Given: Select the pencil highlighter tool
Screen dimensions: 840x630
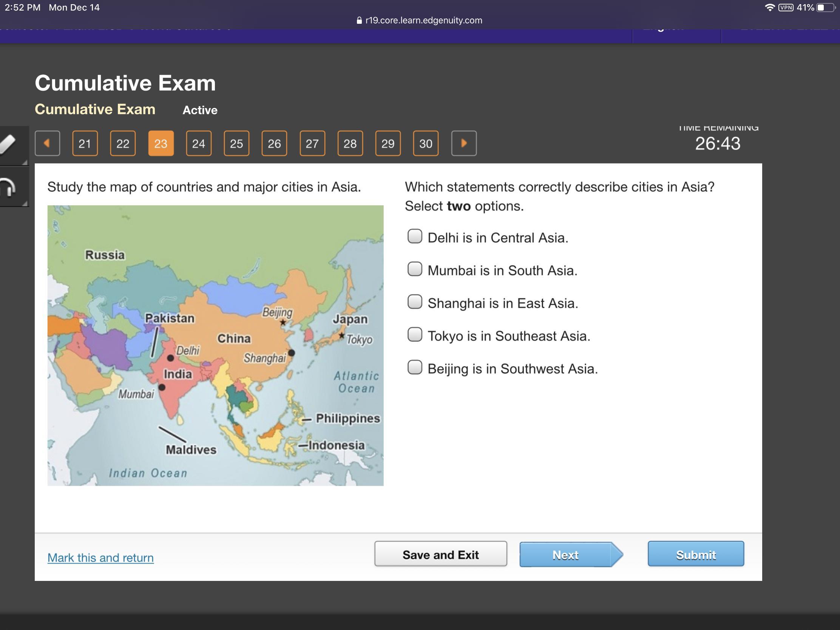Looking at the screenshot, I should coord(8,144).
